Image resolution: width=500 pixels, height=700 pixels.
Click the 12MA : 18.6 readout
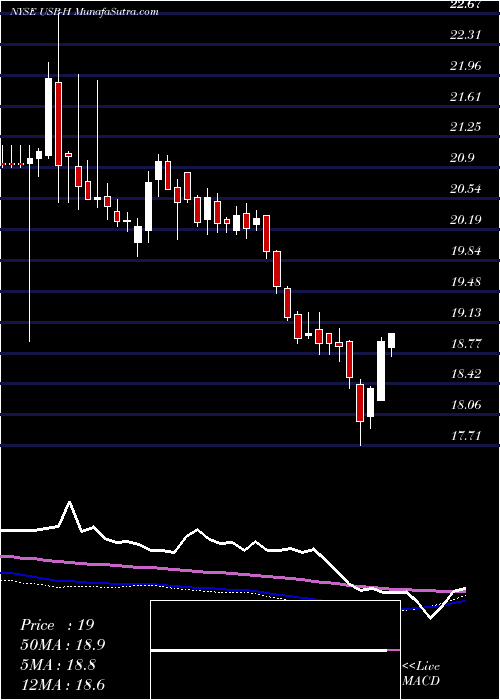[63, 684]
